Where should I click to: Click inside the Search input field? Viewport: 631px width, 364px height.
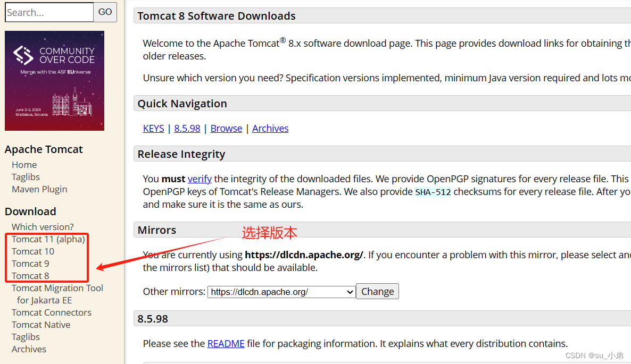click(x=49, y=12)
